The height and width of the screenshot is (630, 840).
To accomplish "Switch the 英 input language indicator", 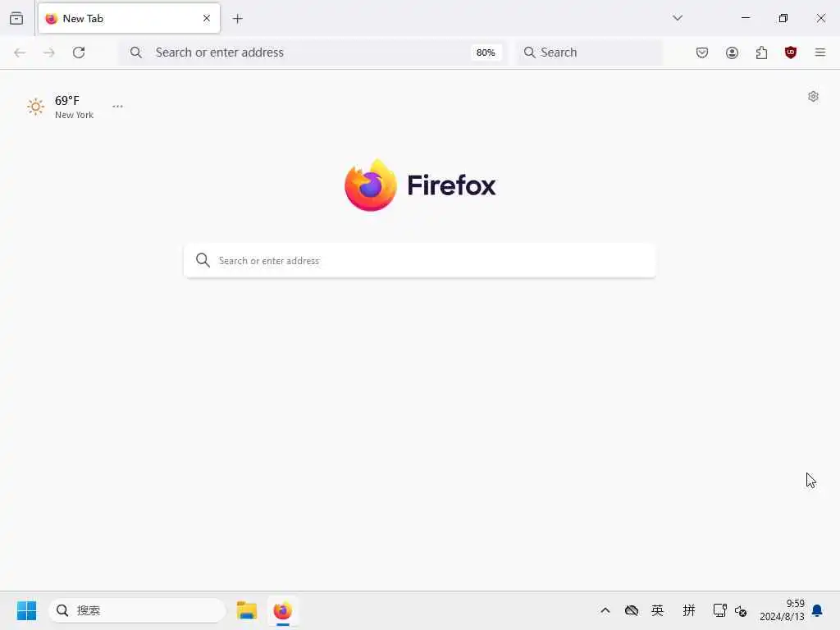I will point(657,610).
